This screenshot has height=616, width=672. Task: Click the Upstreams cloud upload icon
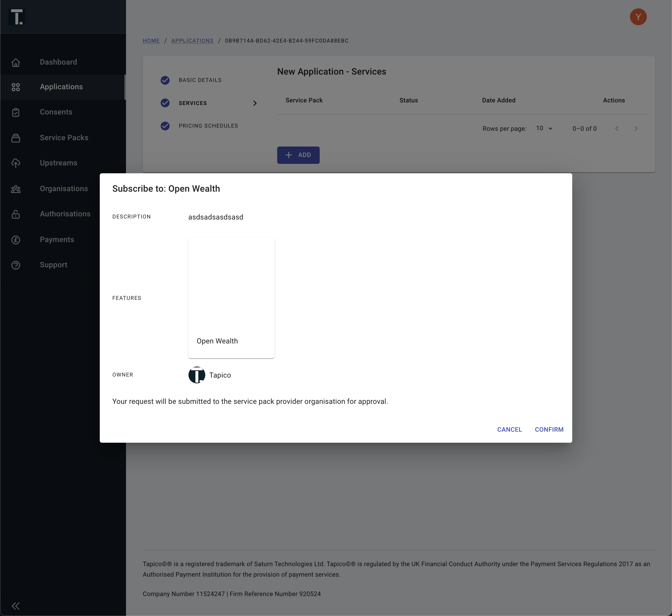pos(16,163)
